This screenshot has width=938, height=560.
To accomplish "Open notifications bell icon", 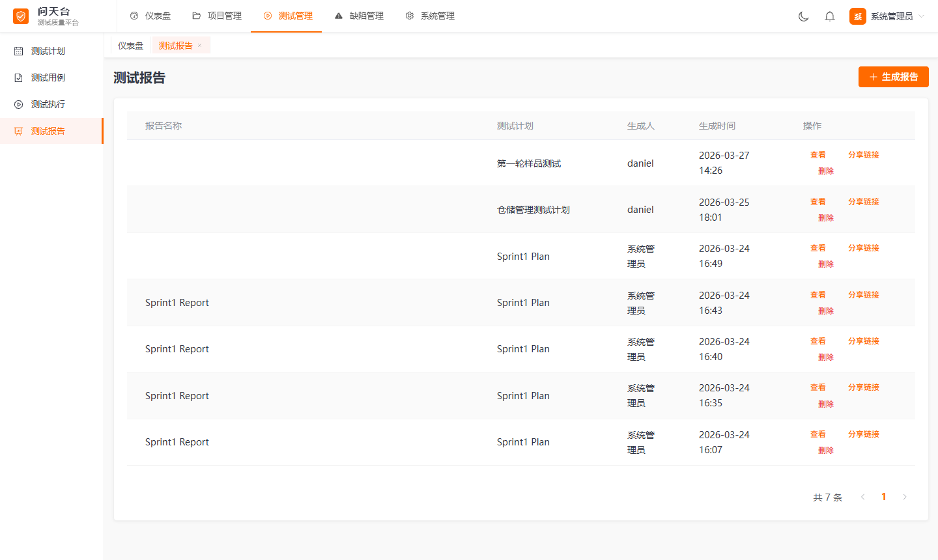I will click(x=830, y=16).
